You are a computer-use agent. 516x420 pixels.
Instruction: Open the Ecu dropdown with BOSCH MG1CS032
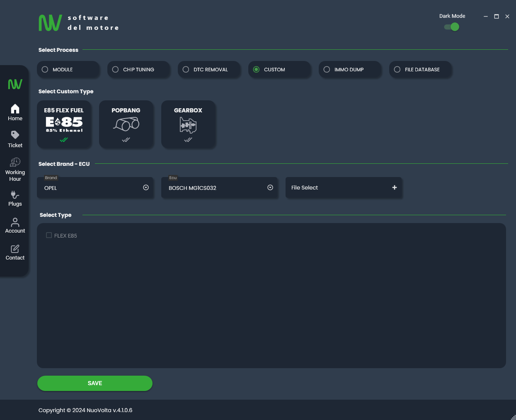(x=270, y=188)
